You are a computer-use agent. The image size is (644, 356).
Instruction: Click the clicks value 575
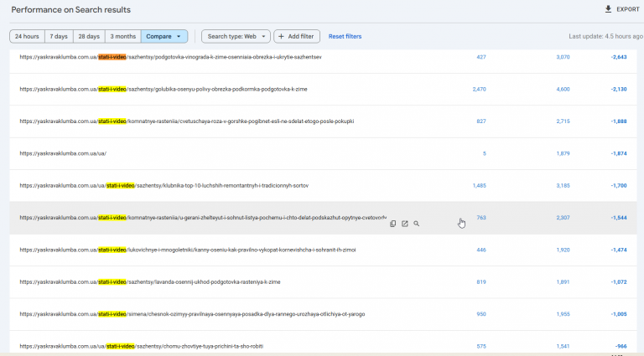pos(481,346)
